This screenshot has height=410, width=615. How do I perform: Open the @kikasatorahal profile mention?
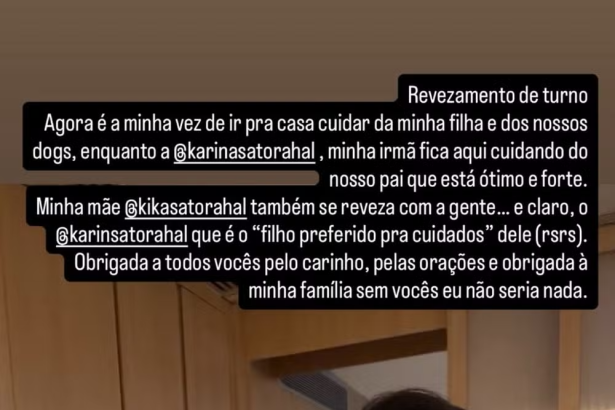click(186, 208)
